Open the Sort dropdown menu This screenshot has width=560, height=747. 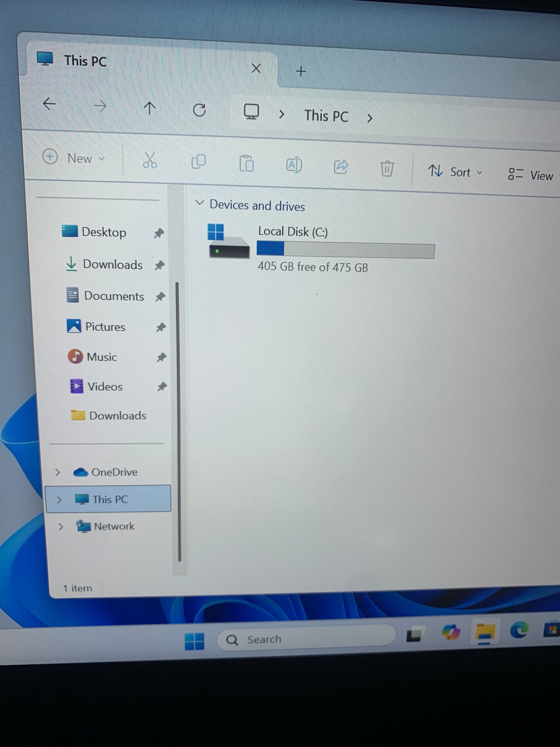click(x=455, y=172)
